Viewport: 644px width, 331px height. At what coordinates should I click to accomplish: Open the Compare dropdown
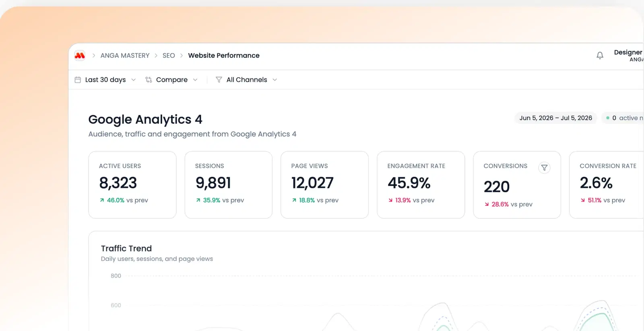(171, 80)
